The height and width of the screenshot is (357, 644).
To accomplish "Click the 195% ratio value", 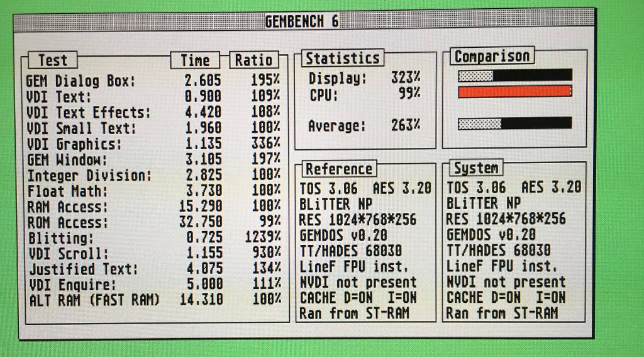I will click(x=265, y=80).
